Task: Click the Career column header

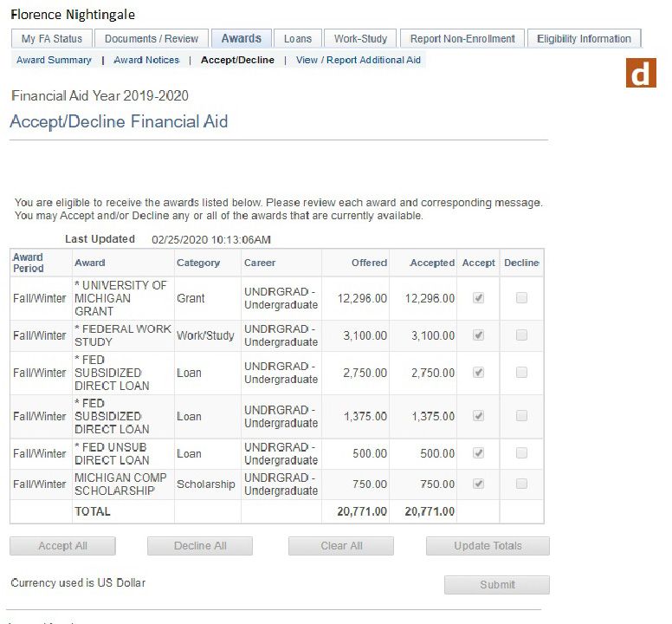Action: 260,263
